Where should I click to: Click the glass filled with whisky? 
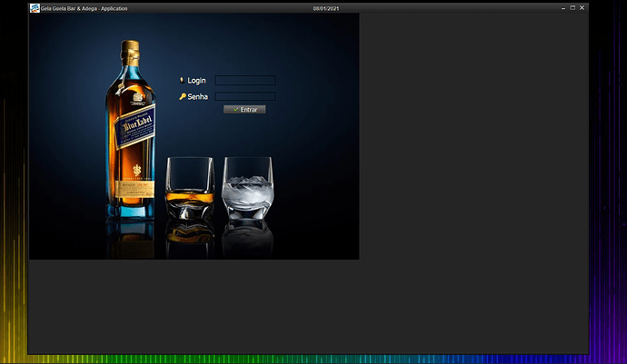pos(190,188)
